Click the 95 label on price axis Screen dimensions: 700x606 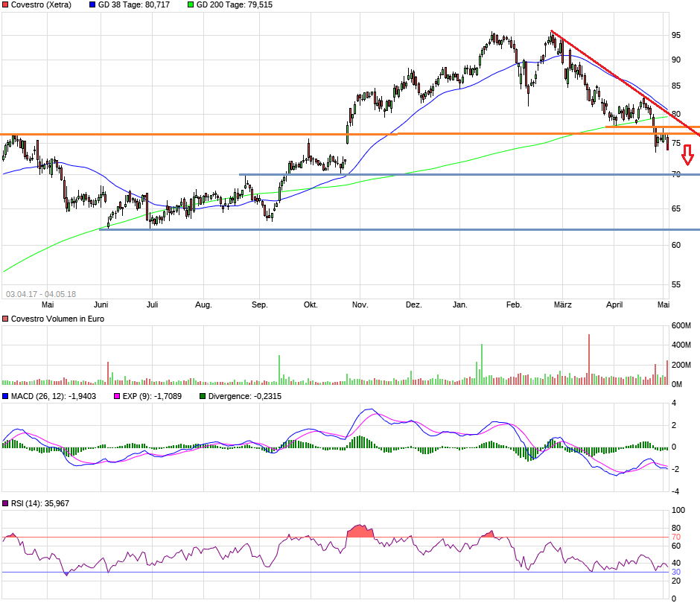(x=676, y=35)
